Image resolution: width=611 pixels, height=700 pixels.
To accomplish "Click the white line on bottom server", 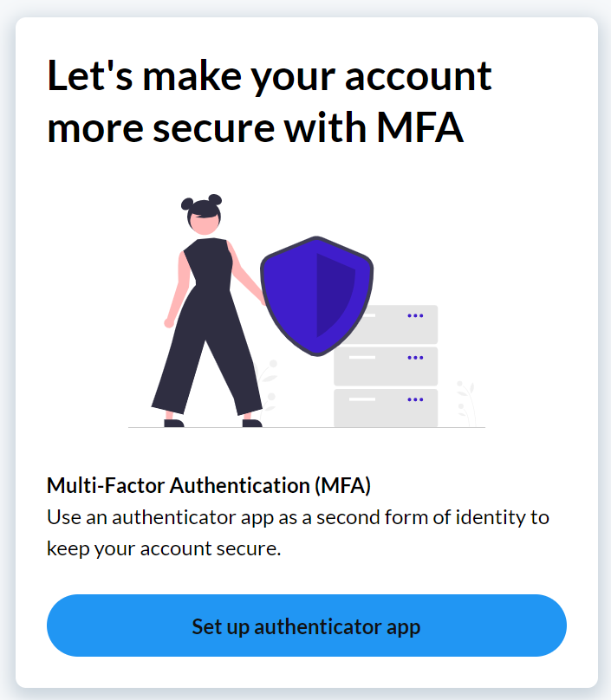I will 361,399.
